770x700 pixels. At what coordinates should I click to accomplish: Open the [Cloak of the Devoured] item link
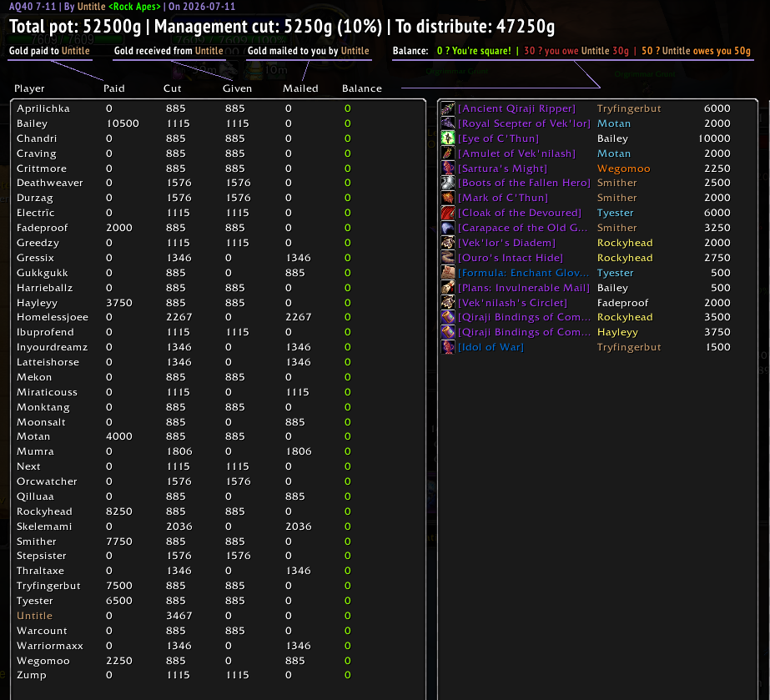520,213
